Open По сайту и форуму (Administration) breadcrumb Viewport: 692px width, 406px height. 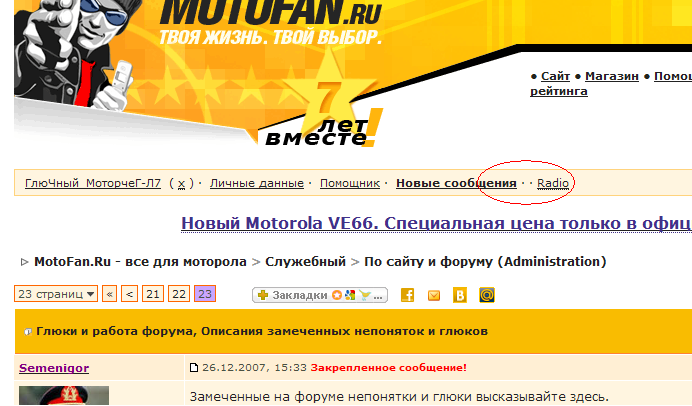[485, 262]
